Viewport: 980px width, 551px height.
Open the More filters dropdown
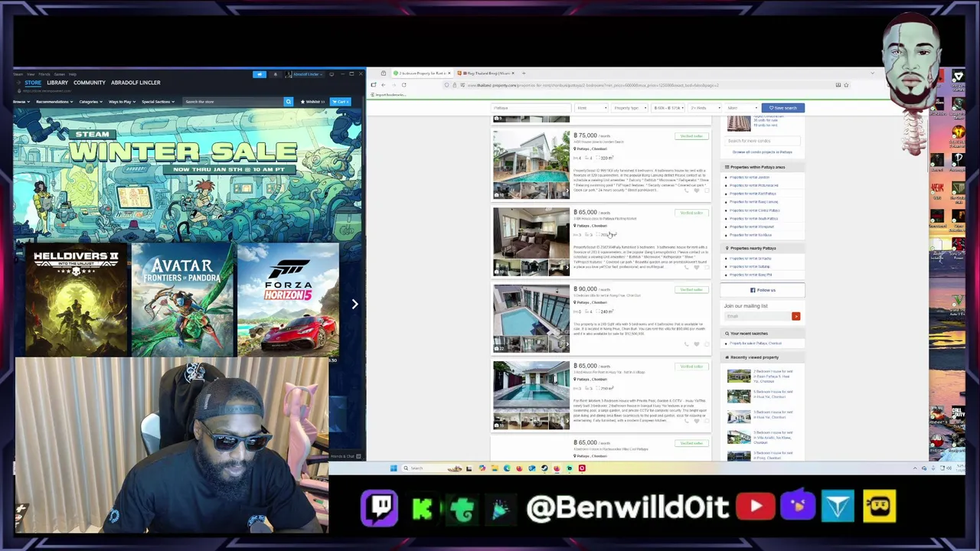coord(741,108)
